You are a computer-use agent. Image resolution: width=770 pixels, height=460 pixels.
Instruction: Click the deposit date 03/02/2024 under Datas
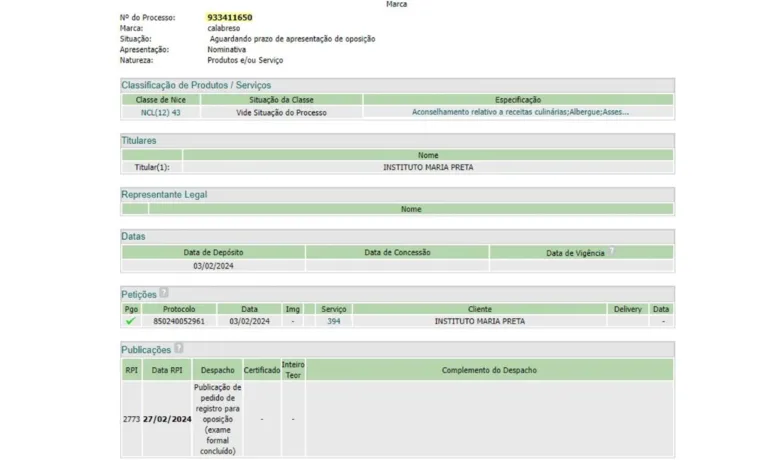pos(212,266)
